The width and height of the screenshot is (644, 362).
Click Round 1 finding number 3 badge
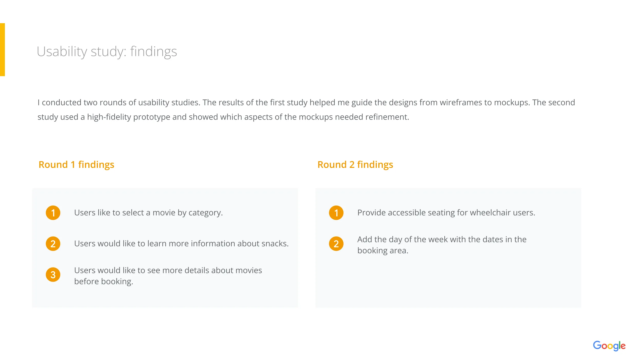click(x=53, y=274)
